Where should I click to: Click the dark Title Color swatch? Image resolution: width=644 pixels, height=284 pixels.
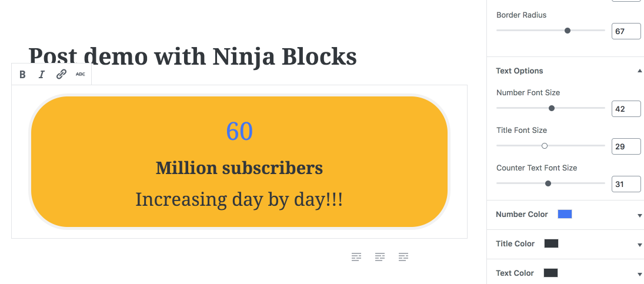pos(551,244)
